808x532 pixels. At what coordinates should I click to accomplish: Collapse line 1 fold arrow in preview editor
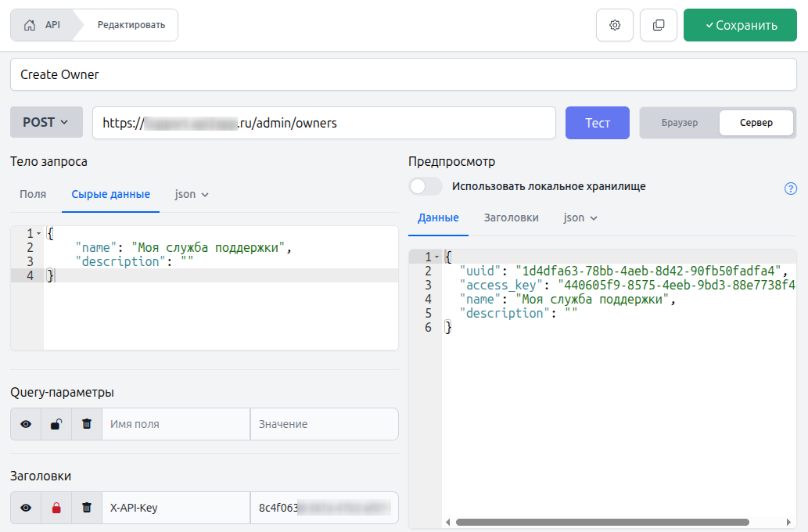437,257
